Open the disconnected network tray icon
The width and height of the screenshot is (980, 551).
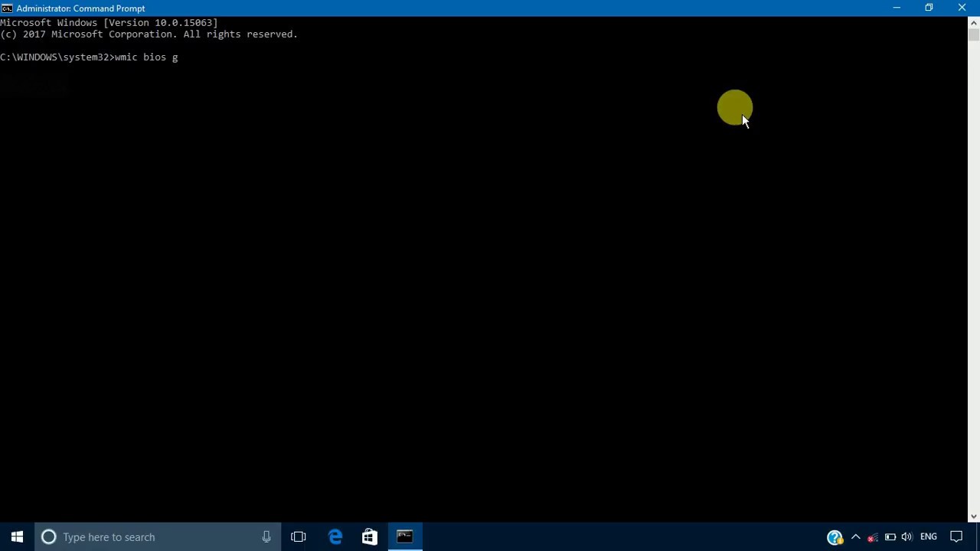tap(873, 537)
